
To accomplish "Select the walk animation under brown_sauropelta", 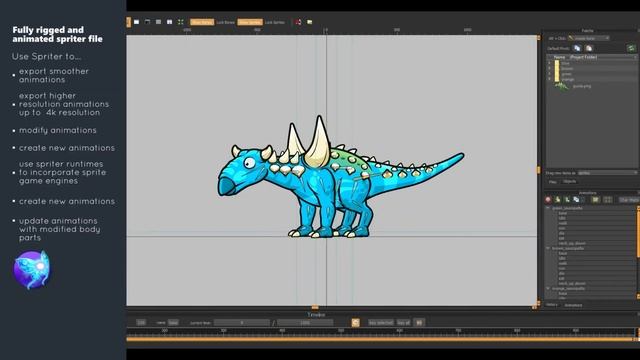I will point(563,263).
